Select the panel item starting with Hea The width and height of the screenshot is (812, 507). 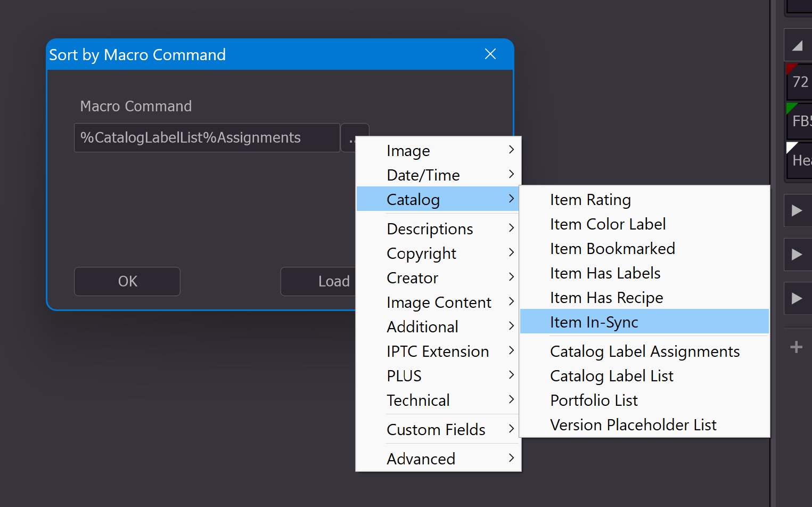point(800,161)
